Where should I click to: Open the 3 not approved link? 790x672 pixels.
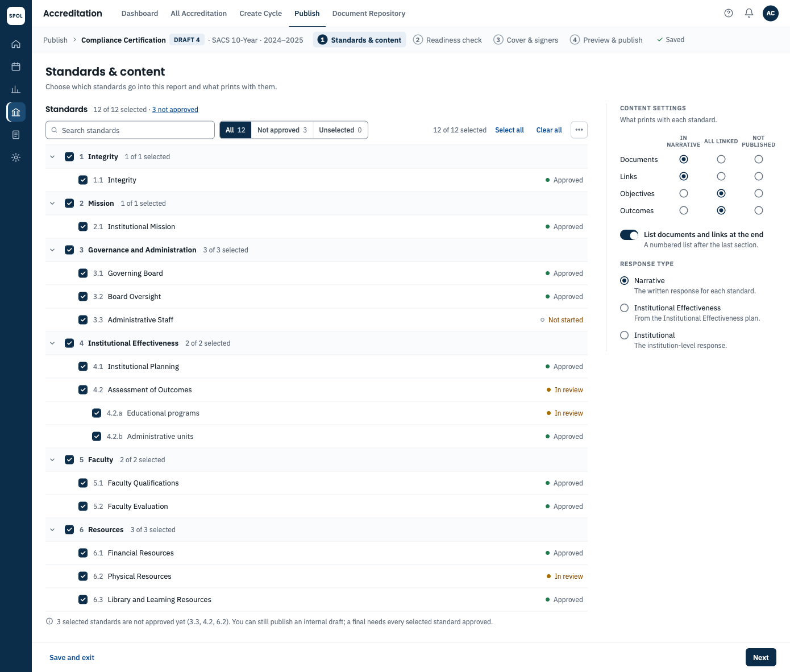click(x=175, y=110)
